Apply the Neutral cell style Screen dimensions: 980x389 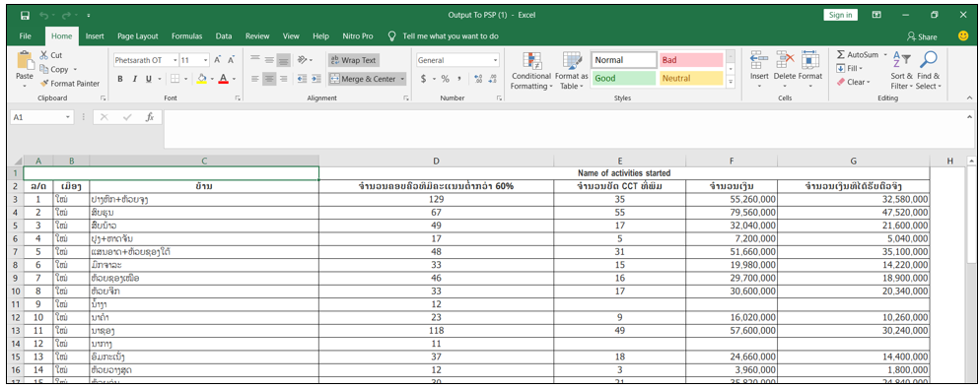coord(690,79)
